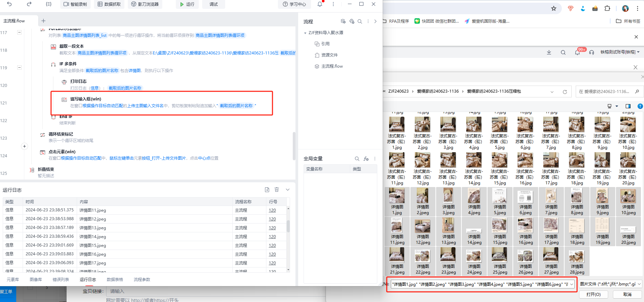Open the file dialog help icon
644x302 pixels.
point(640,106)
